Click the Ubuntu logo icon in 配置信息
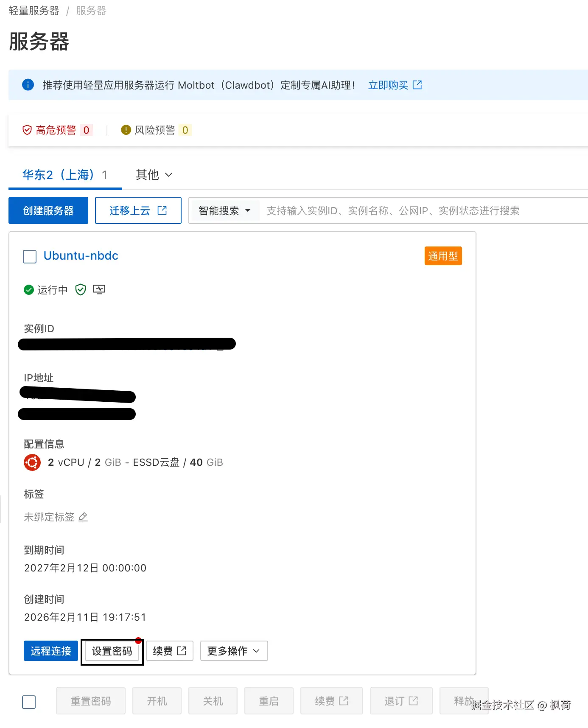Viewport: 588px width, 728px height. click(32, 462)
